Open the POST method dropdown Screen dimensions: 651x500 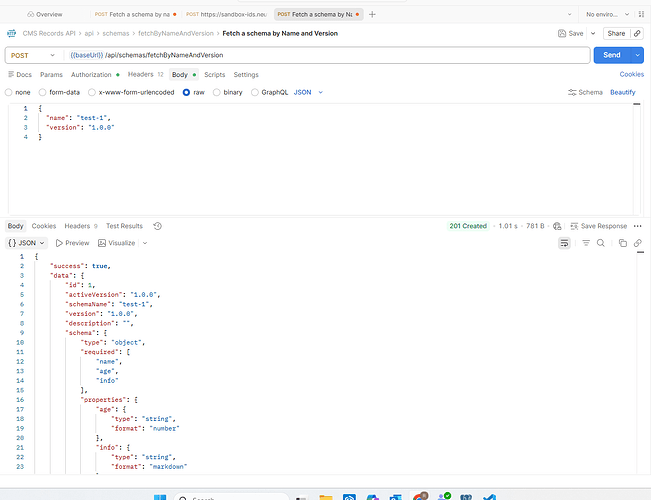tap(33, 55)
